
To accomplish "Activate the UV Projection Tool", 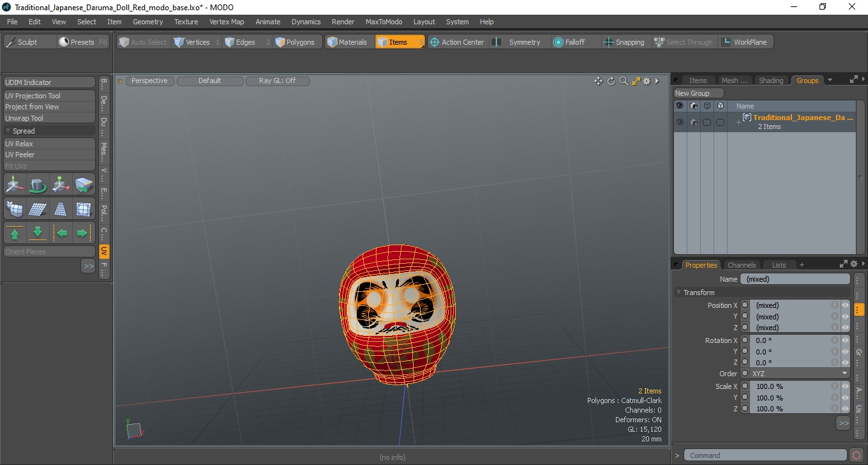I will click(x=50, y=96).
